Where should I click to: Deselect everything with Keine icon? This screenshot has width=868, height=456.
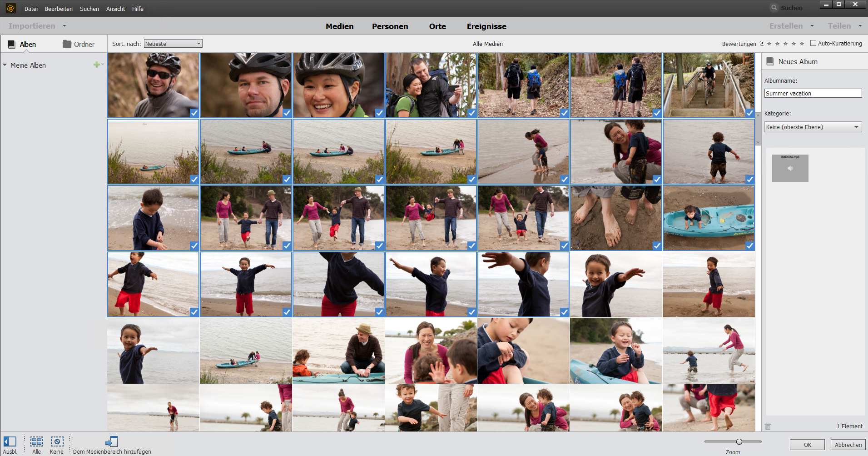pos(57,441)
